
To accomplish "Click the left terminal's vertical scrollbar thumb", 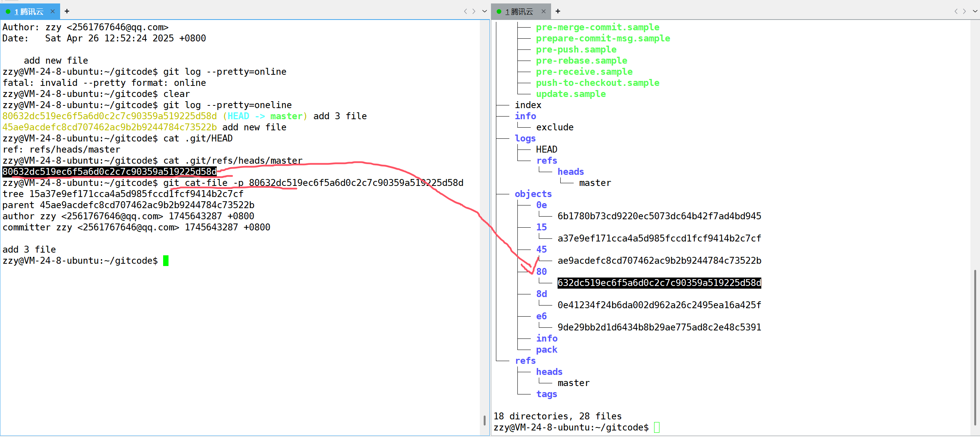I will 484,420.
